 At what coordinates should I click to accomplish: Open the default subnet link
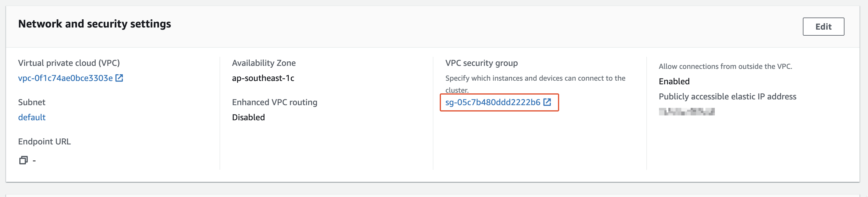pos(32,118)
